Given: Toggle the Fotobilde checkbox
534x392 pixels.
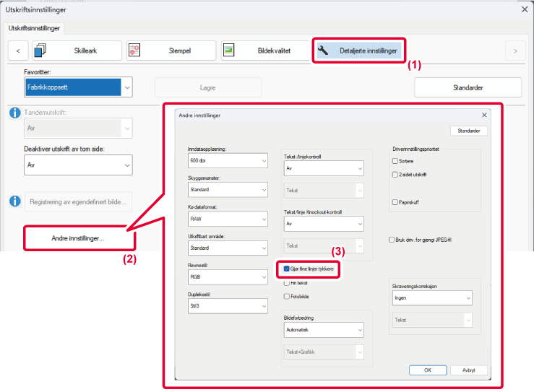Looking at the screenshot, I should click(287, 295).
